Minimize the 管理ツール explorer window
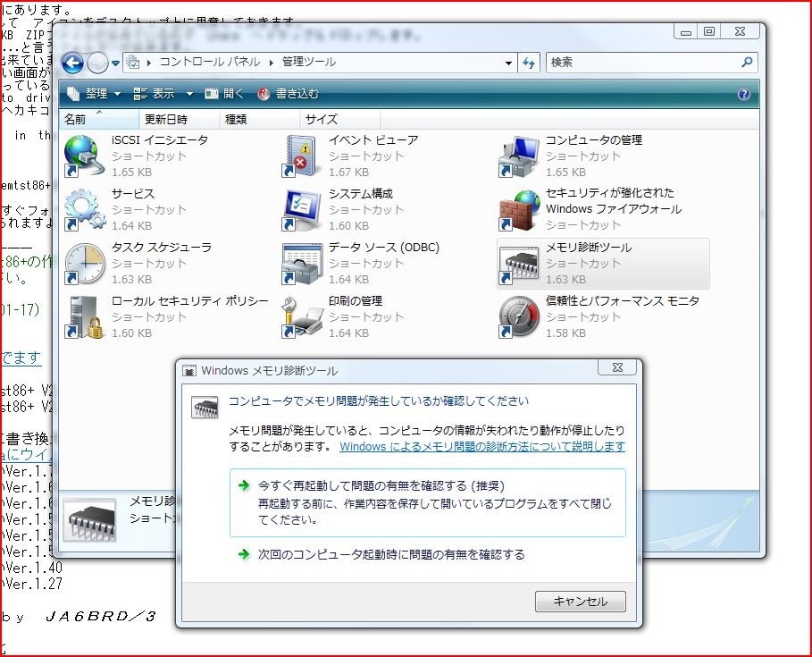This screenshot has width=812, height=657. click(x=686, y=31)
